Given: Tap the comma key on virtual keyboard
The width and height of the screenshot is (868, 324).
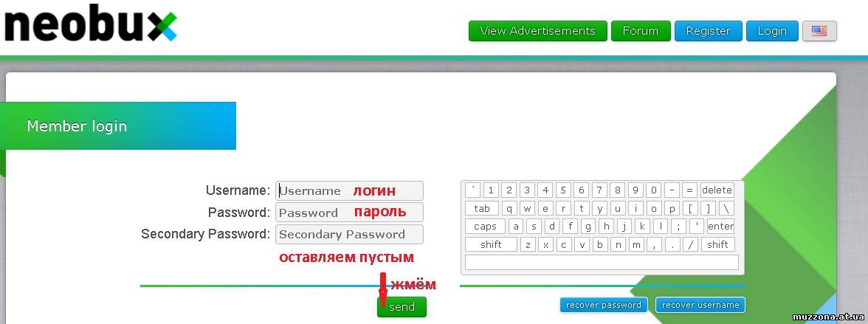Looking at the screenshot, I should [x=654, y=245].
